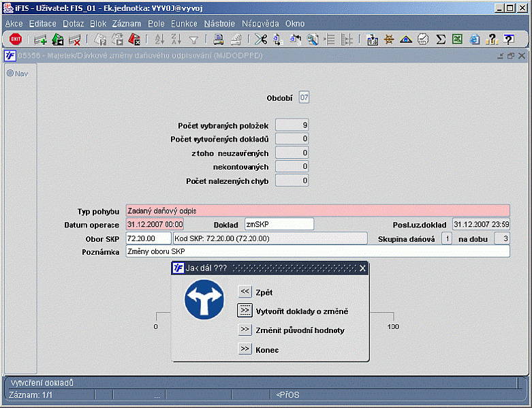Image resolution: width=532 pixels, height=408 pixels.
Task: Click the sigma summation icon
Action: 441,40
